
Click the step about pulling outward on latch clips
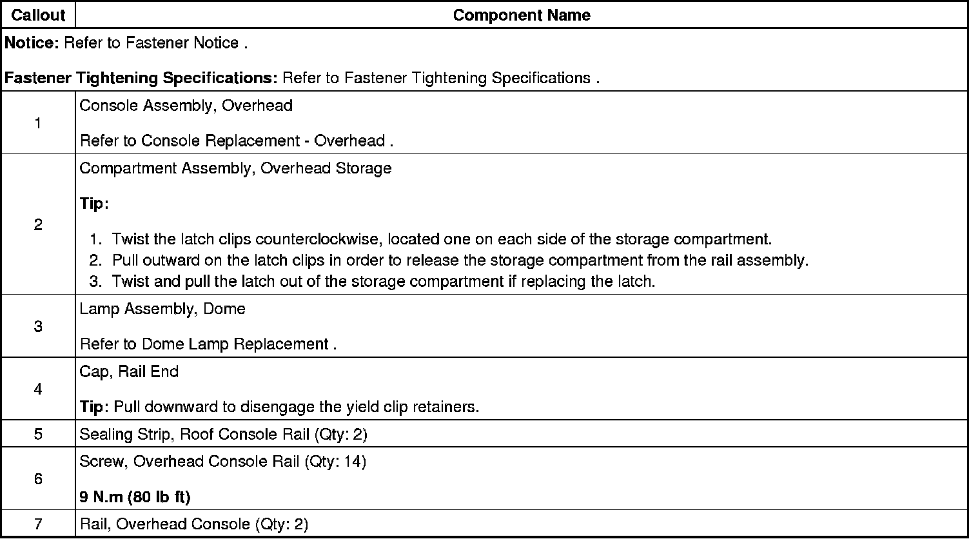pos(459,260)
